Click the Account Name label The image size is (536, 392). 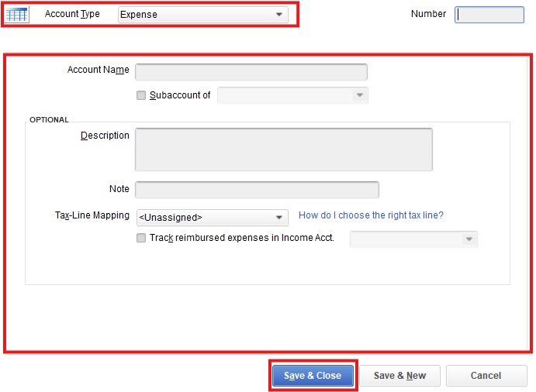coord(98,70)
